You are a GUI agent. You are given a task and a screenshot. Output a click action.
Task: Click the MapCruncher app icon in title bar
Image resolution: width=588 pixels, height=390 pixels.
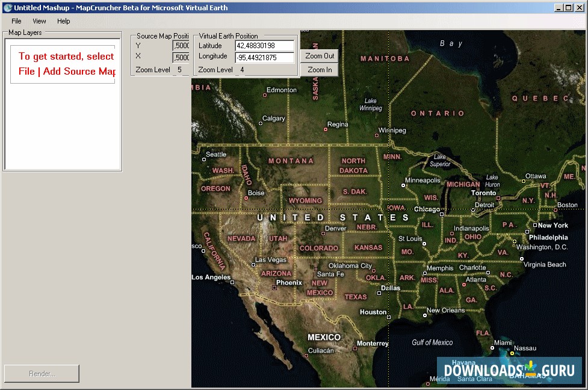tap(7, 7)
